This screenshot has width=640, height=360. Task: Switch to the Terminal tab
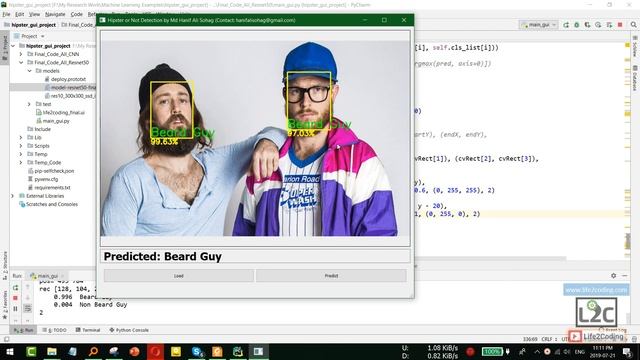88,330
